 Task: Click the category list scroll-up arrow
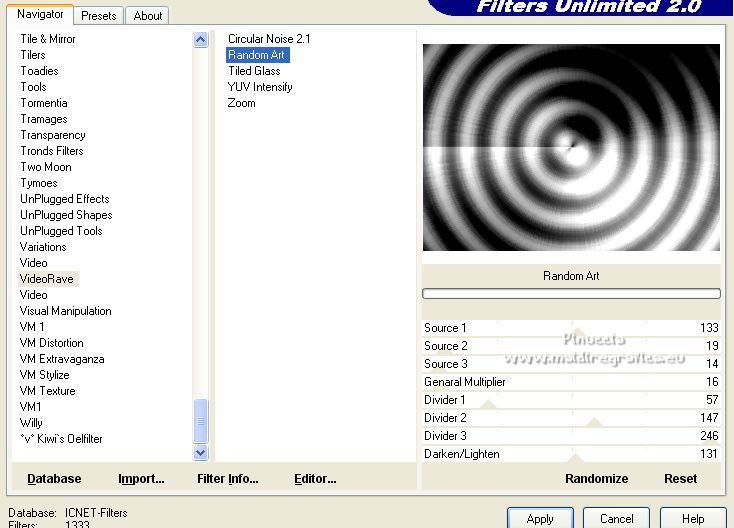[x=200, y=40]
